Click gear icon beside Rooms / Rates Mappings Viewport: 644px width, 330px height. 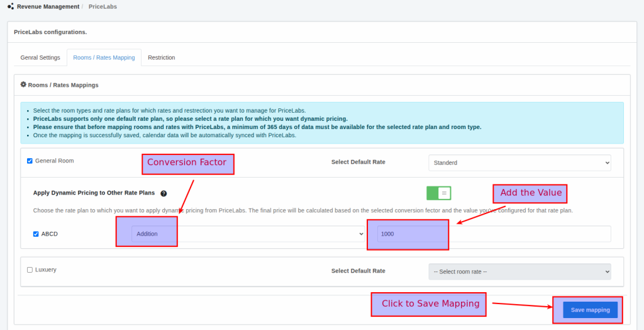pos(23,84)
